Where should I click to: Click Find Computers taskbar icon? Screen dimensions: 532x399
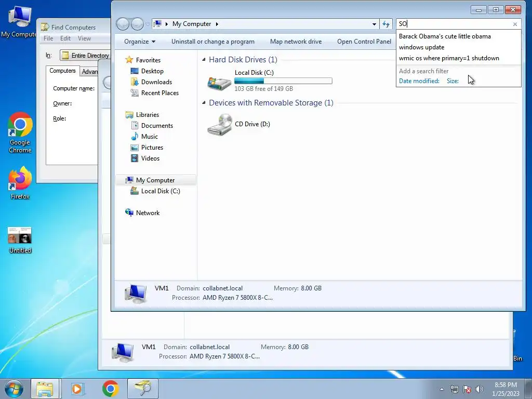pyautogui.click(x=142, y=389)
